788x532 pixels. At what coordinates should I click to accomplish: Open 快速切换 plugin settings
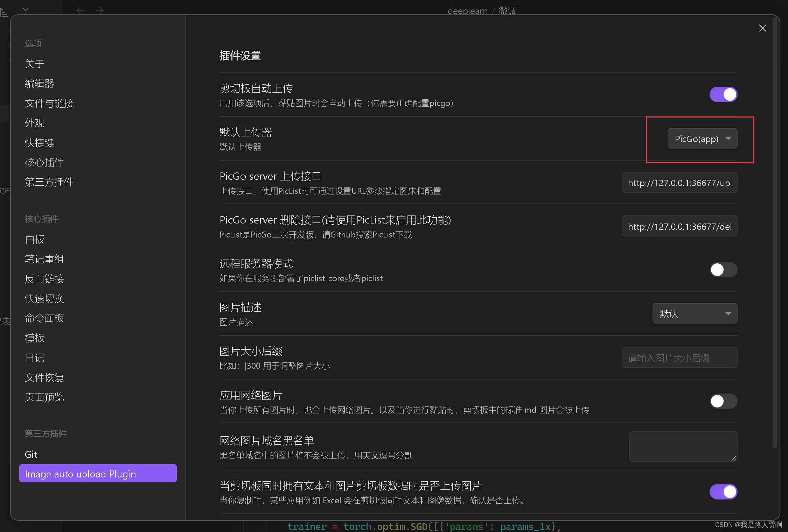(44, 298)
